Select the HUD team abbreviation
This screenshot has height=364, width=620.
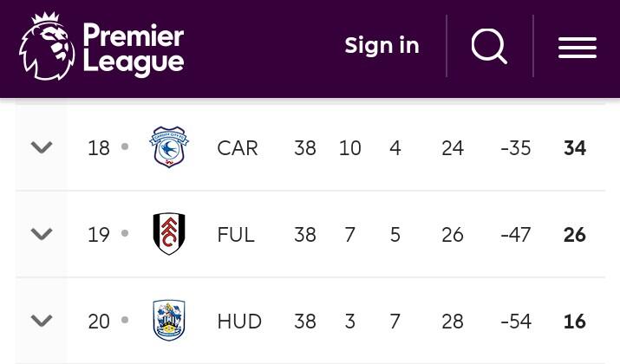(239, 322)
